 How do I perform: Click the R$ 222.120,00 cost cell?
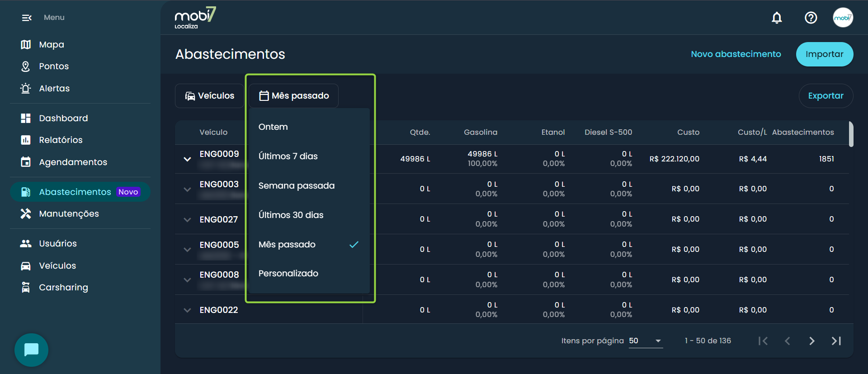click(675, 159)
